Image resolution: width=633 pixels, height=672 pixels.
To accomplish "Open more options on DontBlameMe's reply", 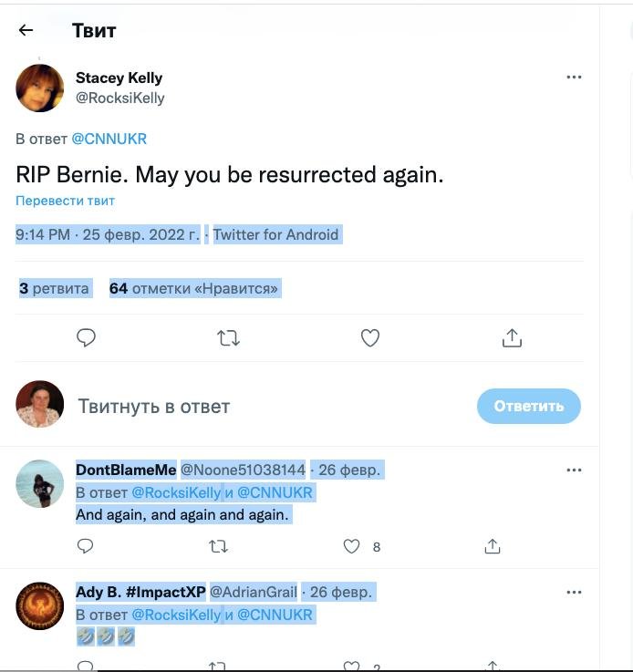I will [x=574, y=470].
